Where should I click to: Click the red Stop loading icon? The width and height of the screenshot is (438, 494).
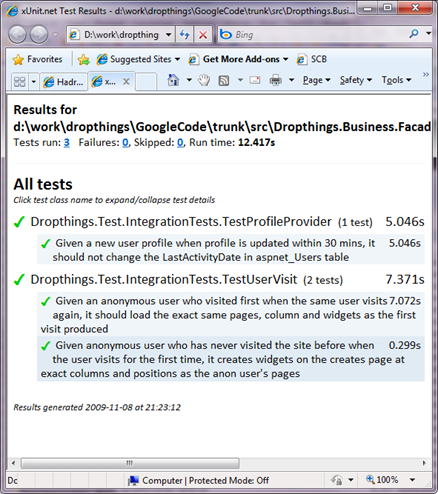(x=203, y=35)
